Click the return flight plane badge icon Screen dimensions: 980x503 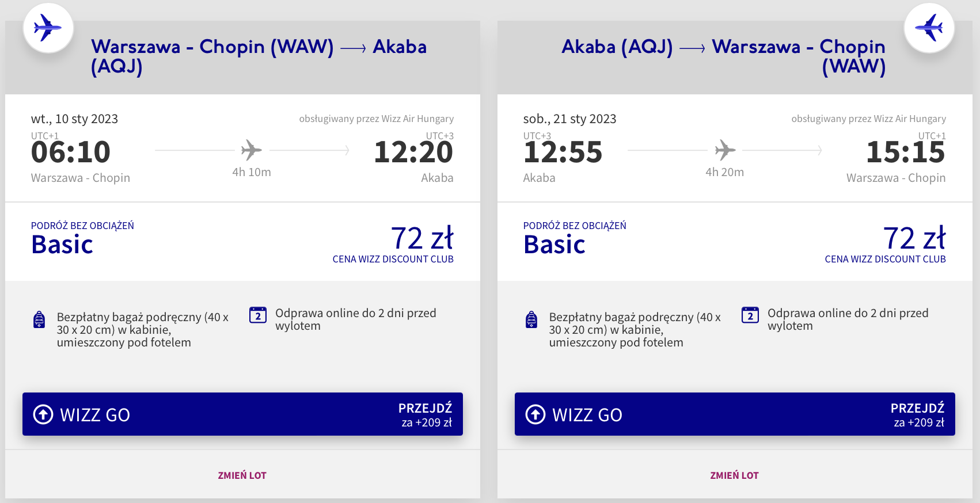(929, 28)
